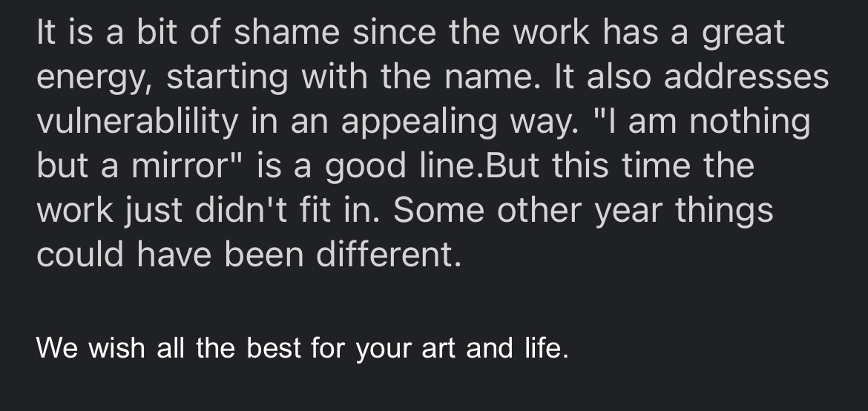Click the word "nothing" in the quote
The image size is (868, 411).
[749, 122]
